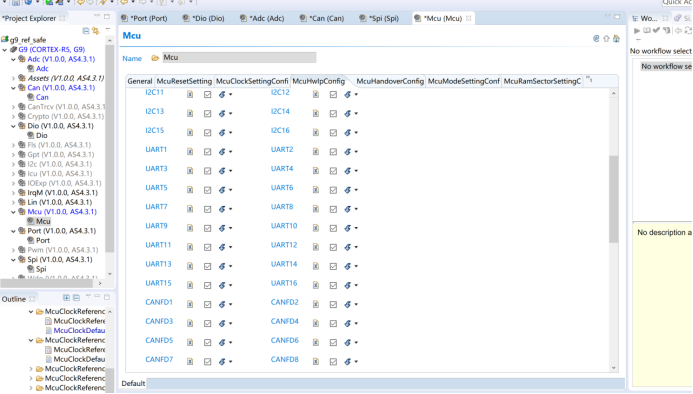
Task: Click the checkmark icon in Workflows toolbar
Action: (x=656, y=31)
